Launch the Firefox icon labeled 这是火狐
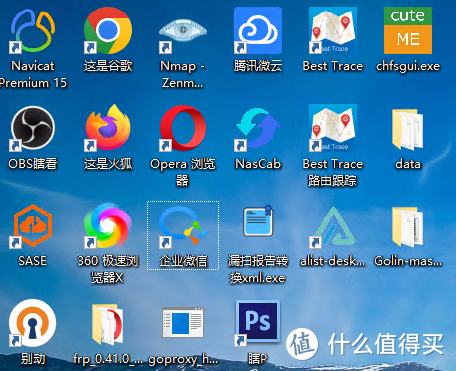456x371 pixels. tap(108, 128)
